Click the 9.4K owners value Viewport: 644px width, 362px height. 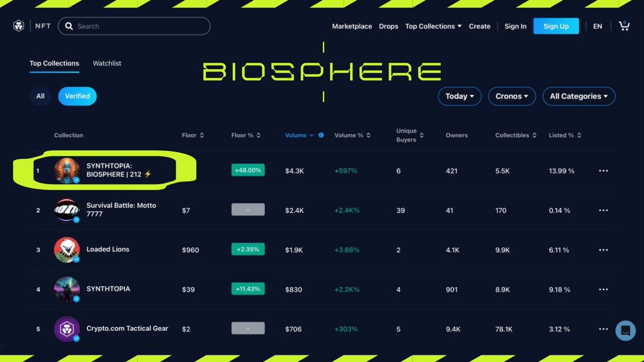[x=453, y=329]
